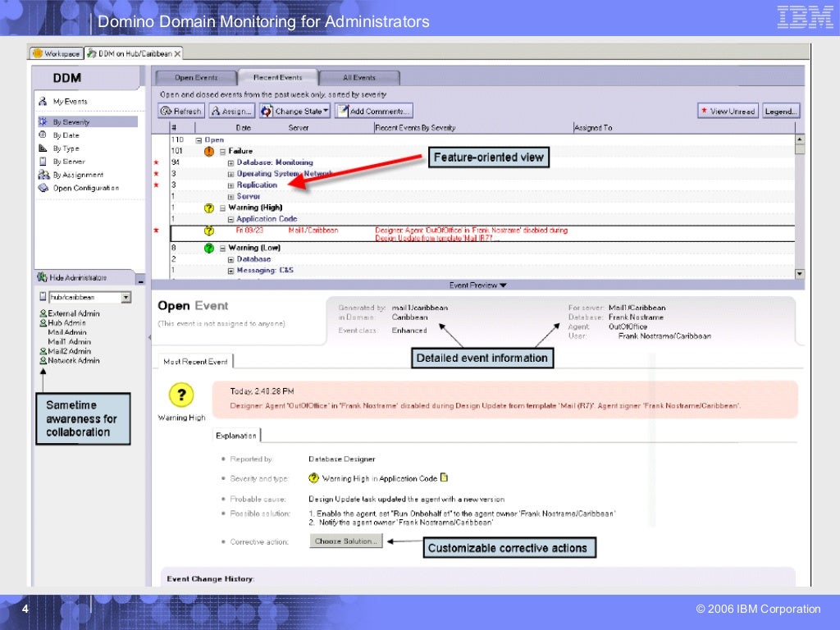Select External Admin person icon
The image size is (840, 630).
pyautogui.click(x=43, y=313)
